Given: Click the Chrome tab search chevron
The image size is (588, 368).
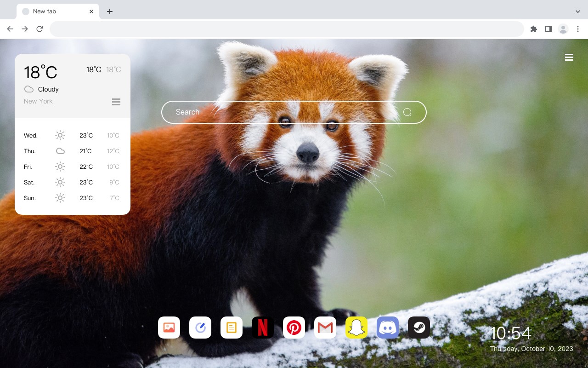Looking at the screenshot, I should (578, 11).
